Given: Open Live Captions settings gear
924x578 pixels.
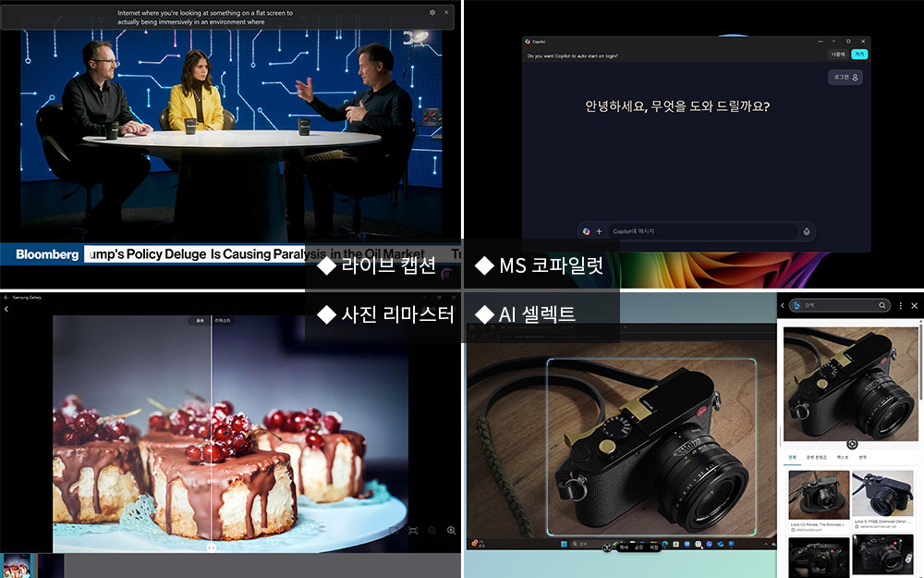Looking at the screenshot, I should [432, 12].
